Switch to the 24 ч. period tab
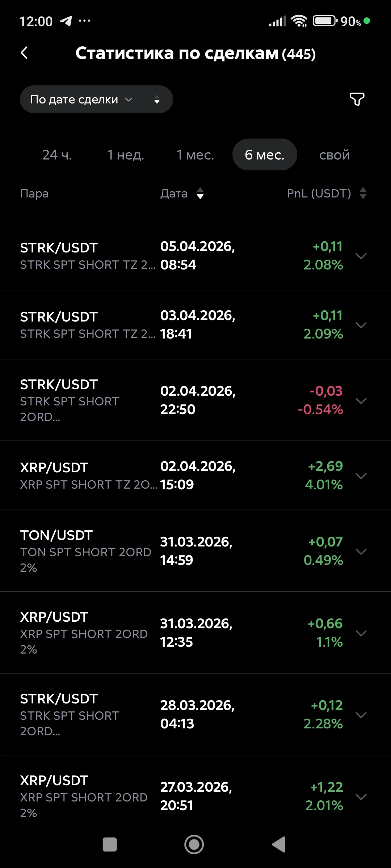Image resolution: width=391 pixels, height=868 pixels. pyautogui.click(x=57, y=155)
